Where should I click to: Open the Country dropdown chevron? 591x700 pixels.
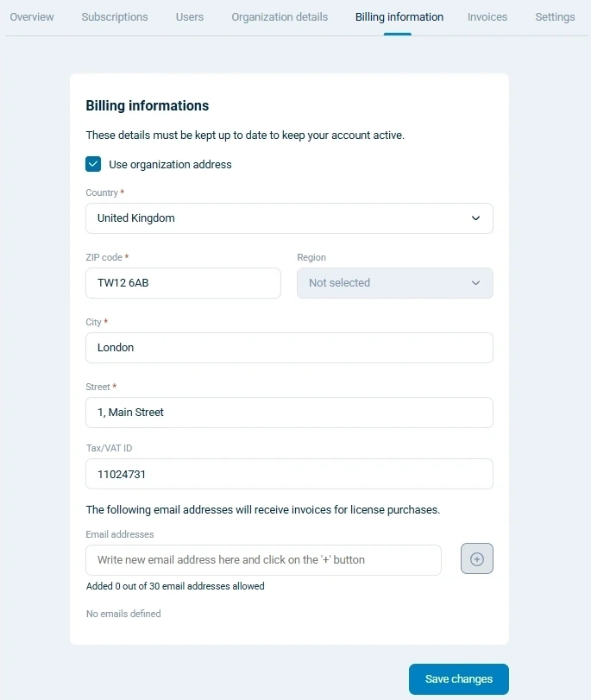point(475,218)
